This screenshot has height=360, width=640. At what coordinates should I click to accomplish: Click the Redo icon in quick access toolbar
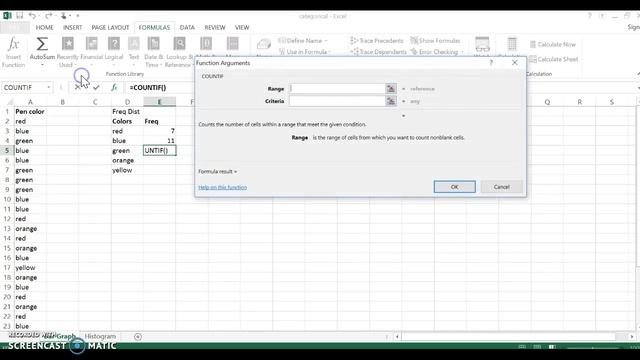[49, 16]
